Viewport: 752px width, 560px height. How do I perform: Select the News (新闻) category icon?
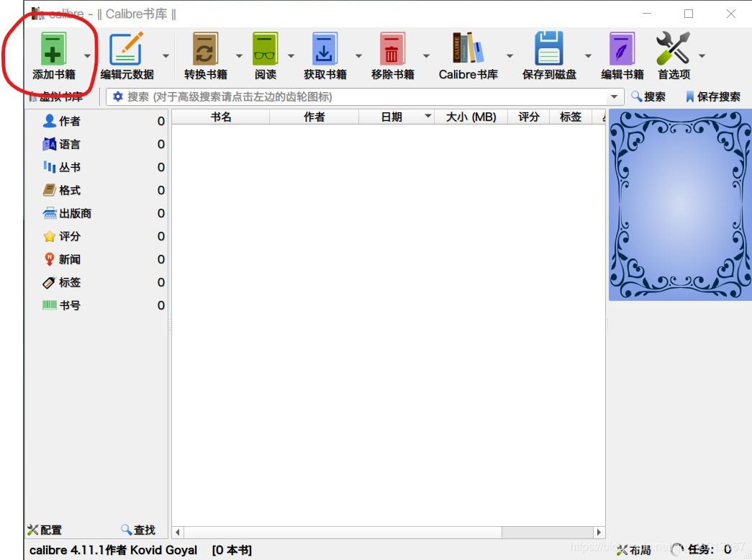pyautogui.click(x=50, y=259)
